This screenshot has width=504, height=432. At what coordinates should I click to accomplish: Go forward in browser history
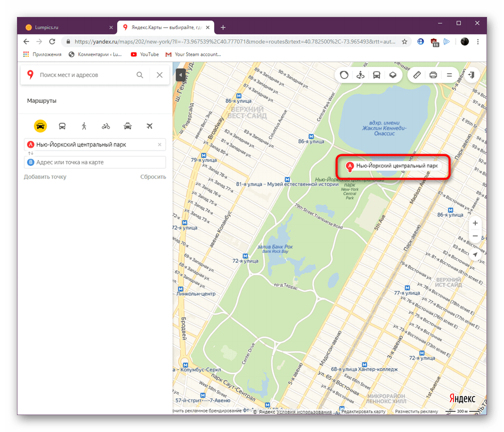39,42
